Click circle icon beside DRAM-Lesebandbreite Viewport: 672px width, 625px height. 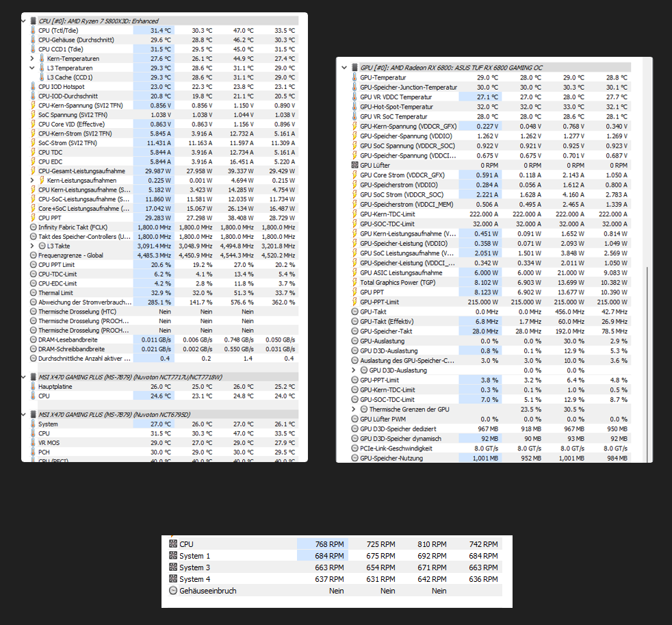click(33, 340)
